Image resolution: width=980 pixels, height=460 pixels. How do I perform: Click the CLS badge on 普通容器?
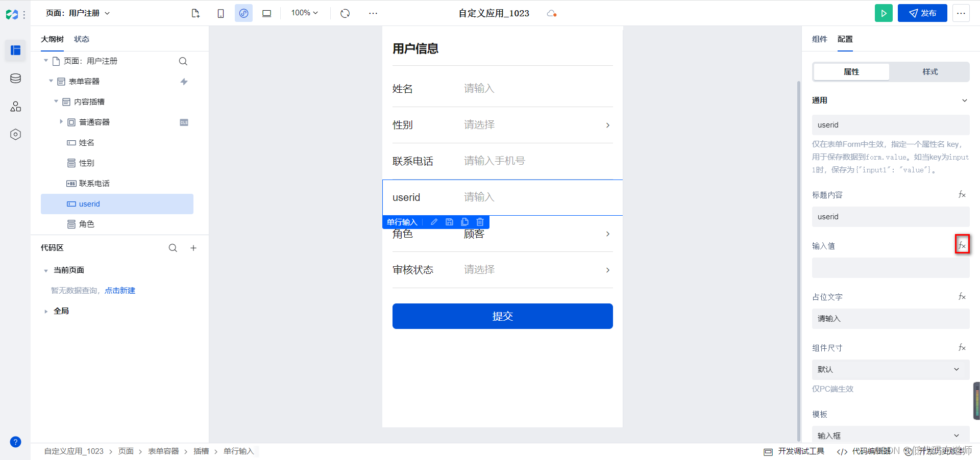(x=184, y=122)
